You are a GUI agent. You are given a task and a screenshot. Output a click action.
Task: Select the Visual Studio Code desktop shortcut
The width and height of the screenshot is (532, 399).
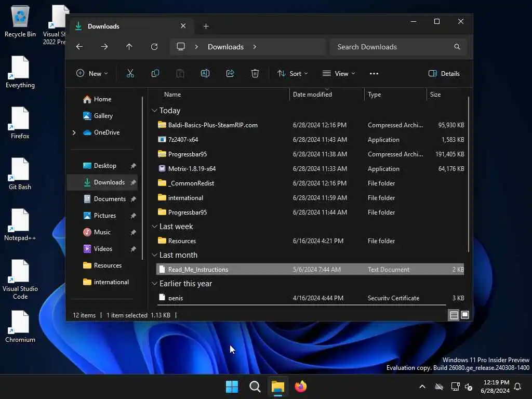click(x=20, y=279)
